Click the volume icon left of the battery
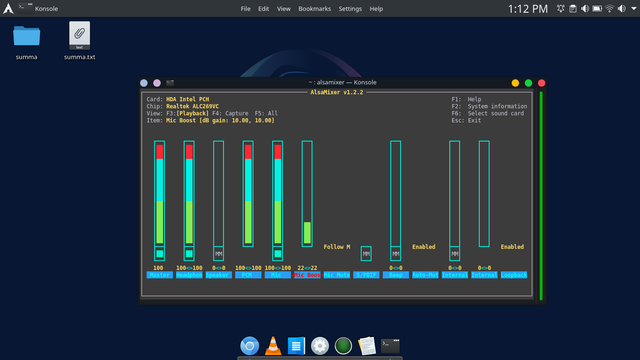 coord(585,9)
